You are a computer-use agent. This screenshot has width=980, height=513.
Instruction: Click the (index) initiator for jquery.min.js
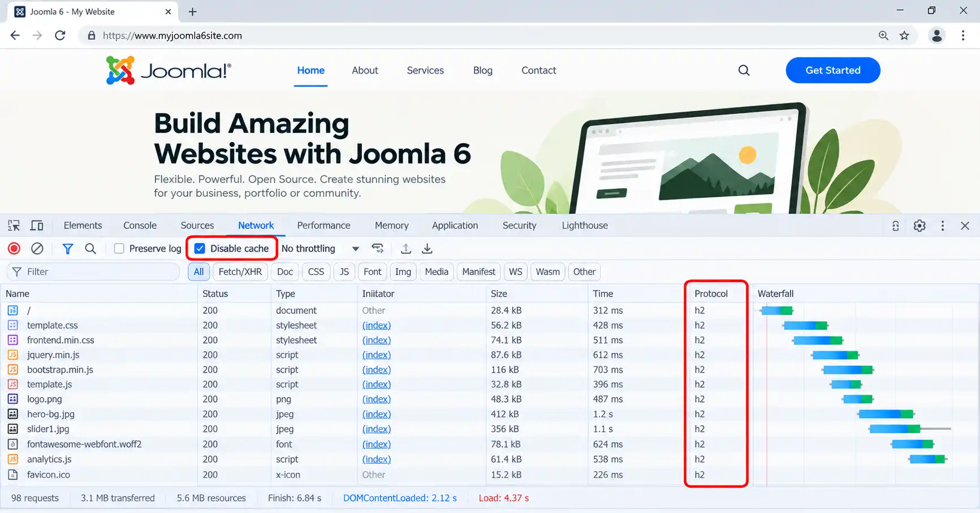[377, 355]
